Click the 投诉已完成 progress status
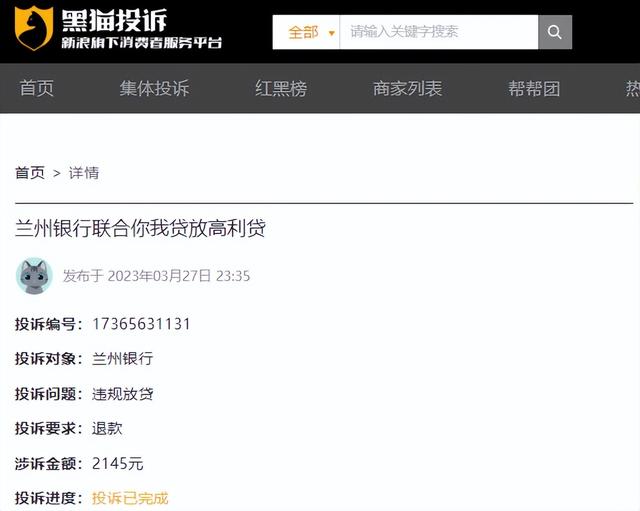640x511 pixels. (130, 498)
